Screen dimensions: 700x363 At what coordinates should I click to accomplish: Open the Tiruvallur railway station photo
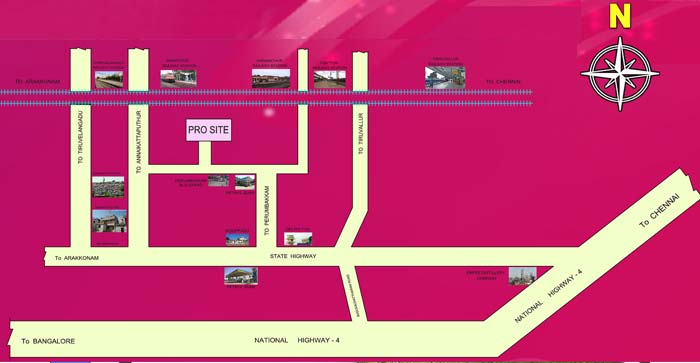(x=445, y=78)
